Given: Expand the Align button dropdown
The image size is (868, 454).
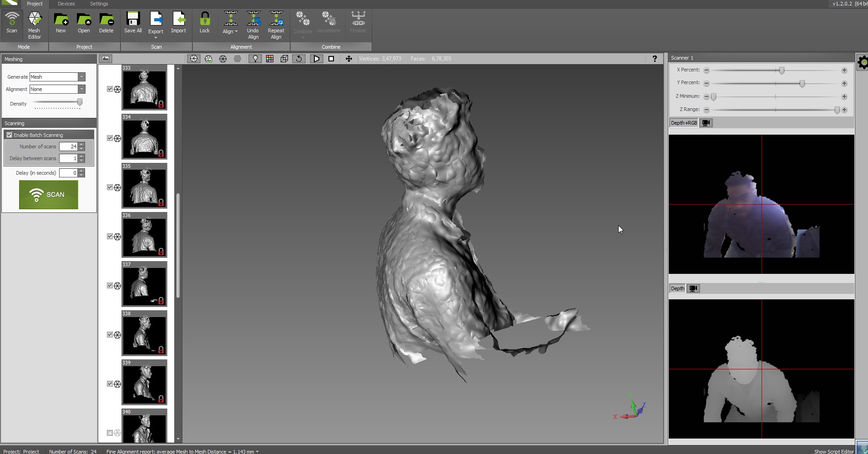Looking at the screenshot, I should click(236, 31).
